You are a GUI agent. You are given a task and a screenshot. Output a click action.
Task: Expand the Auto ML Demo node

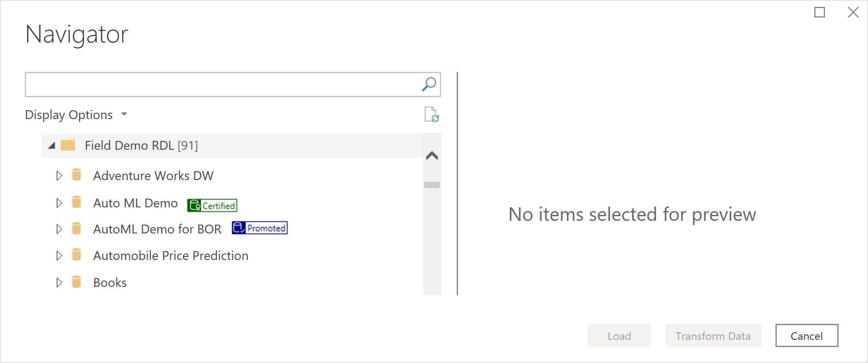(59, 203)
